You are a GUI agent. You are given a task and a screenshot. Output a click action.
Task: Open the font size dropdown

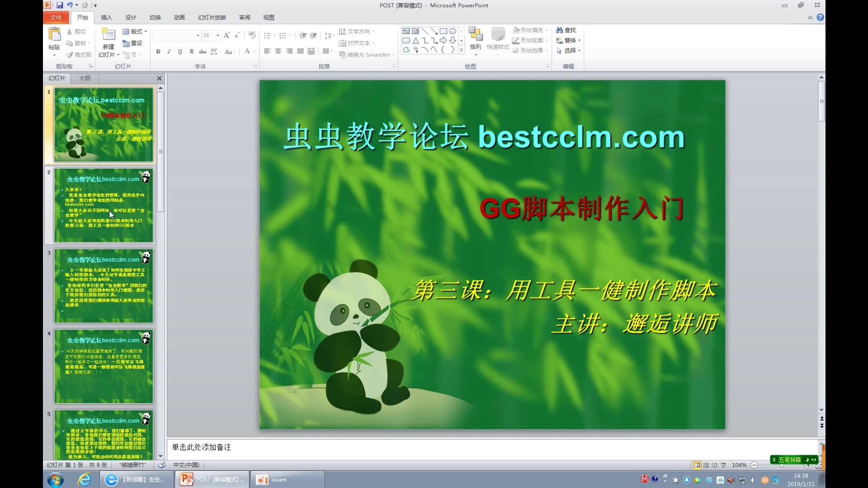(x=217, y=35)
